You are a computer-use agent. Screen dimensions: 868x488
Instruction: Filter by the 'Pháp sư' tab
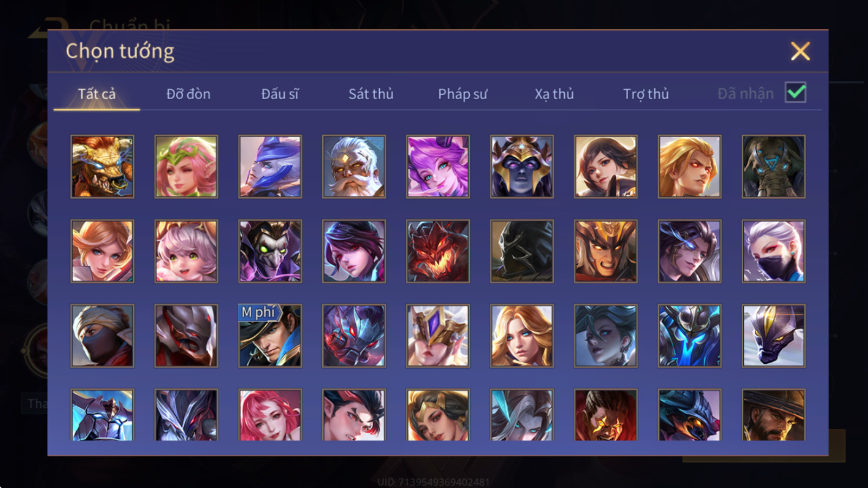coord(463,94)
